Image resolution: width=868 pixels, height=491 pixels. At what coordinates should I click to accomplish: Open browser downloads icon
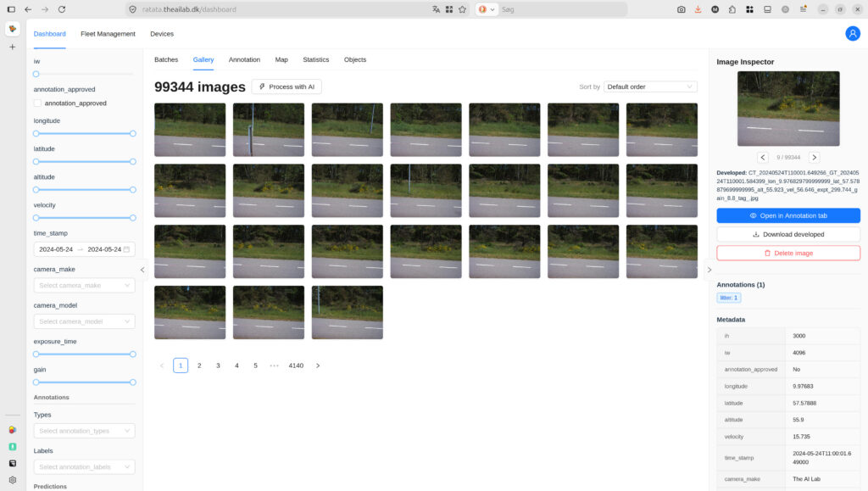[x=698, y=9]
